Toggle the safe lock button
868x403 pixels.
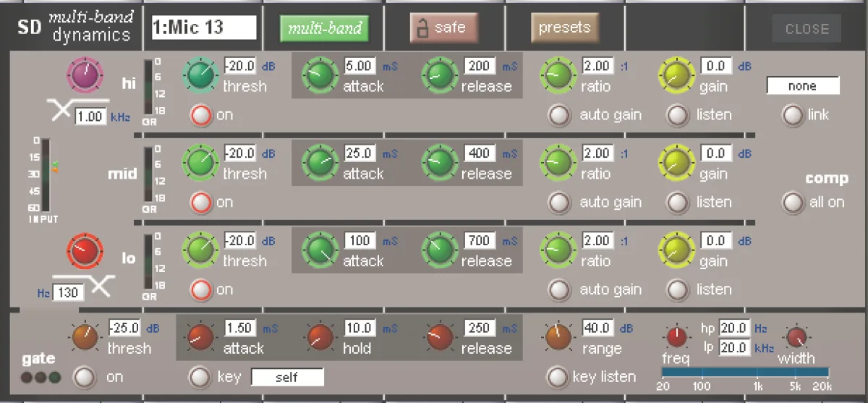tap(444, 29)
